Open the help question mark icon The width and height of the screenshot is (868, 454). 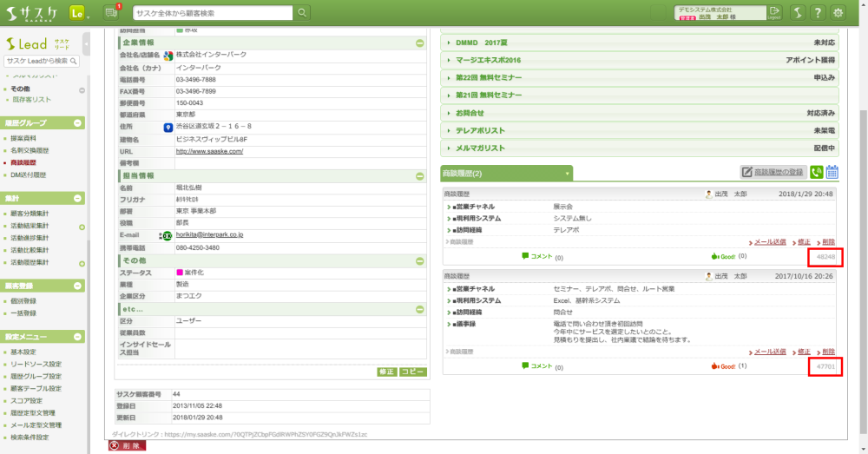pyautogui.click(x=817, y=12)
